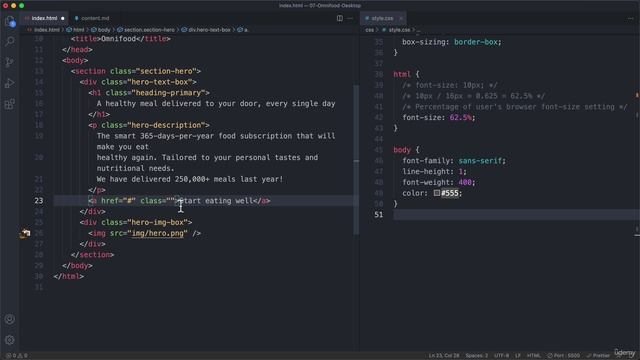Click the "Start eating well" anchor text
Viewport: 640px width, 360px height.
[x=216, y=201]
